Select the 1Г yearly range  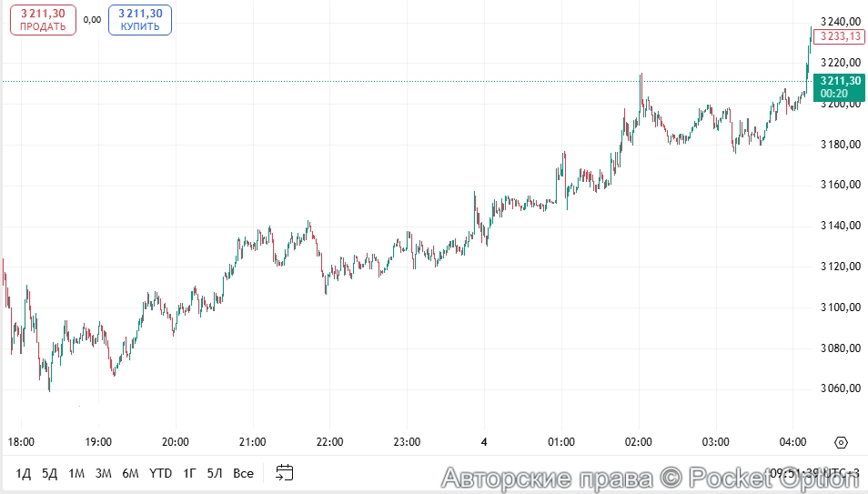click(189, 473)
